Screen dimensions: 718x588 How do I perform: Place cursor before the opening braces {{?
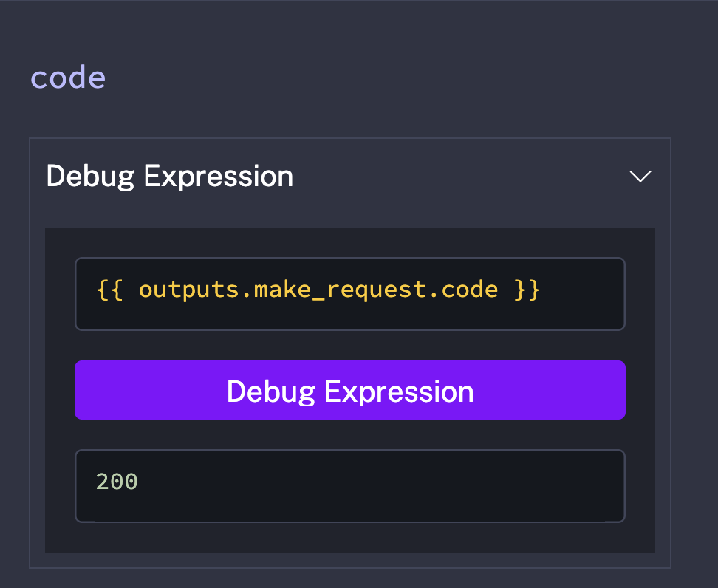(97, 290)
